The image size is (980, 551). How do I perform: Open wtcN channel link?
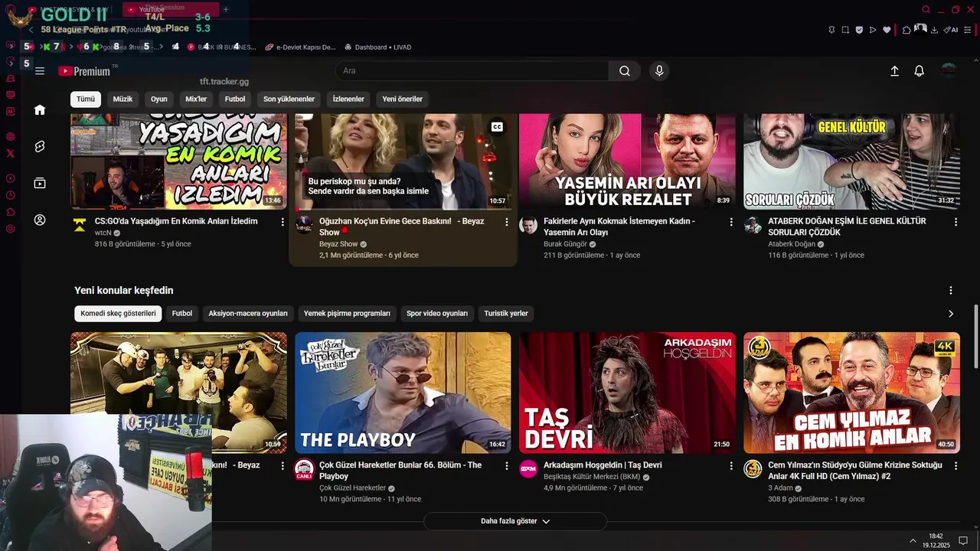(103, 233)
